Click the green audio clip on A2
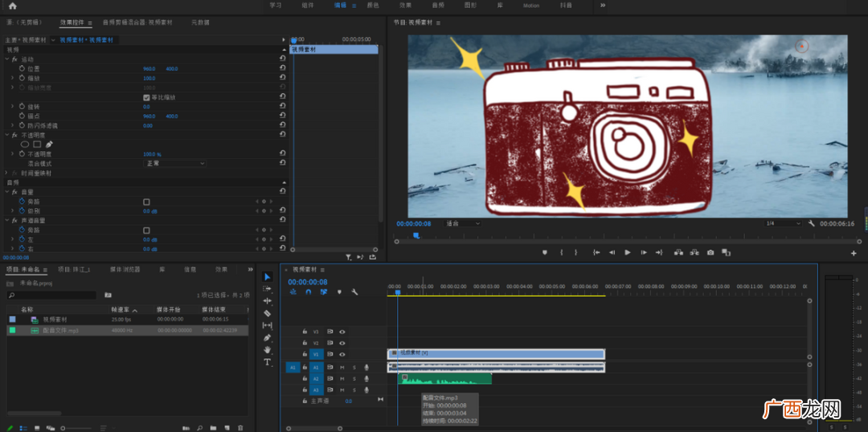This screenshot has width=868, height=432. pos(444,379)
